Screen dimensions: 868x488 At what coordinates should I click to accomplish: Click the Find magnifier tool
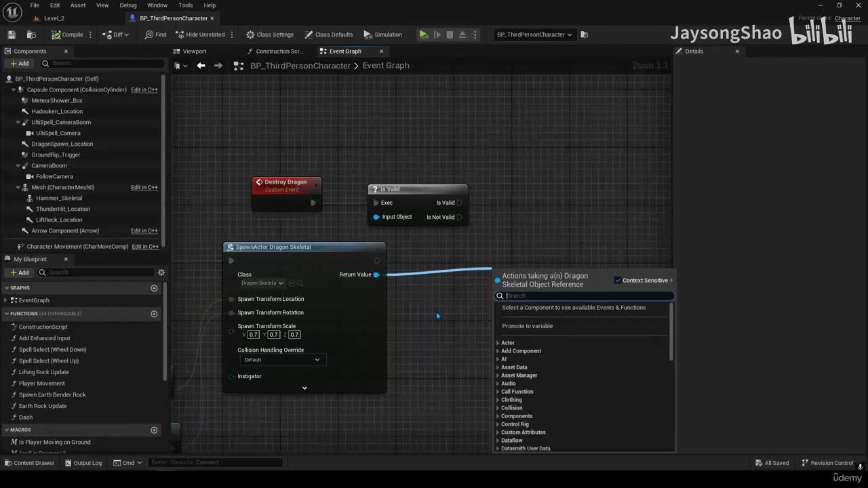tap(155, 35)
